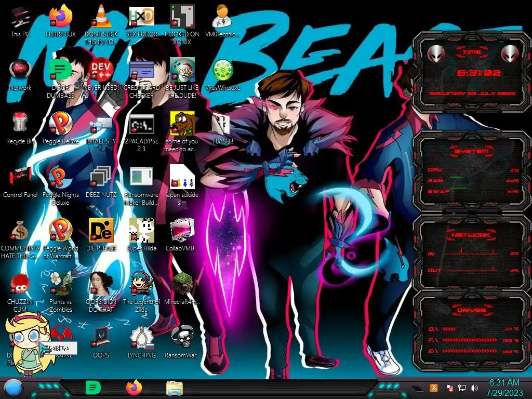Image resolution: width=532 pixels, height=399 pixels.
Task: Open the OOPS shortcut icon
Action: click(x=101, y=338)
